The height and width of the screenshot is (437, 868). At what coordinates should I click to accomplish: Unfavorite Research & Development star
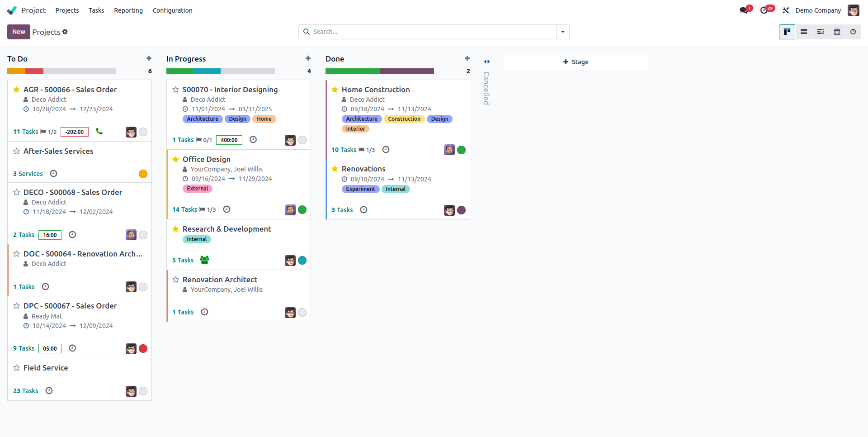tap(176, 229)
